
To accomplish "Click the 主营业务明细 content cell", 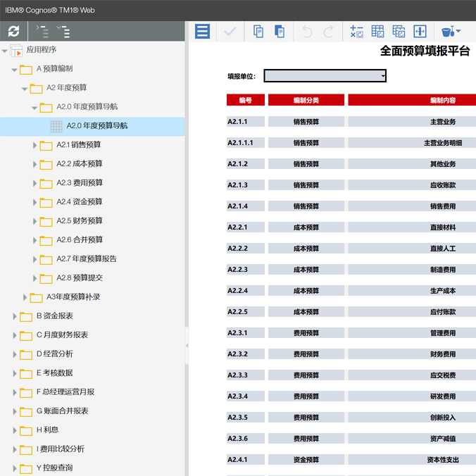I will tap(412, 143).
